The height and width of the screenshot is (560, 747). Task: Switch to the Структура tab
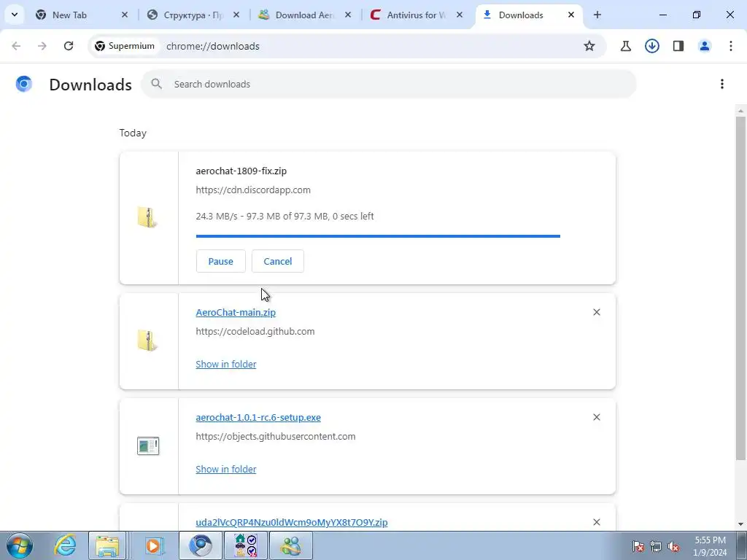click(x=193, y=15)
